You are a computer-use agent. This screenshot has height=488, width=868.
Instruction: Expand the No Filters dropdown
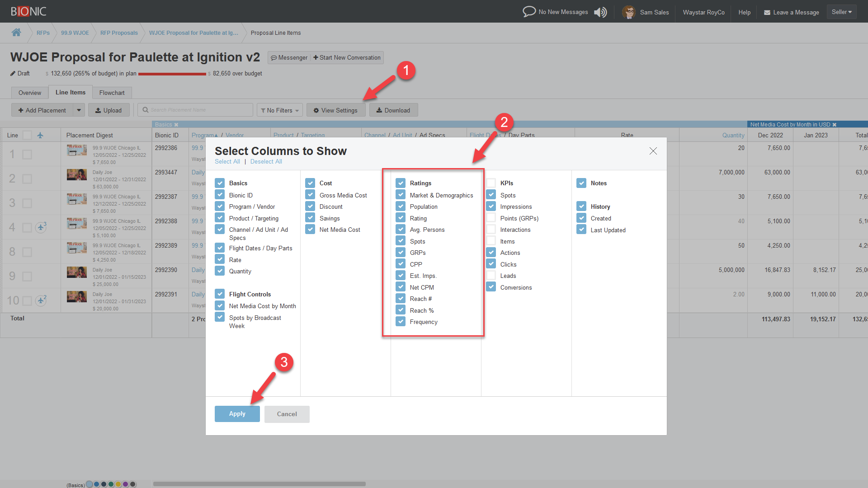click(280, 110)
